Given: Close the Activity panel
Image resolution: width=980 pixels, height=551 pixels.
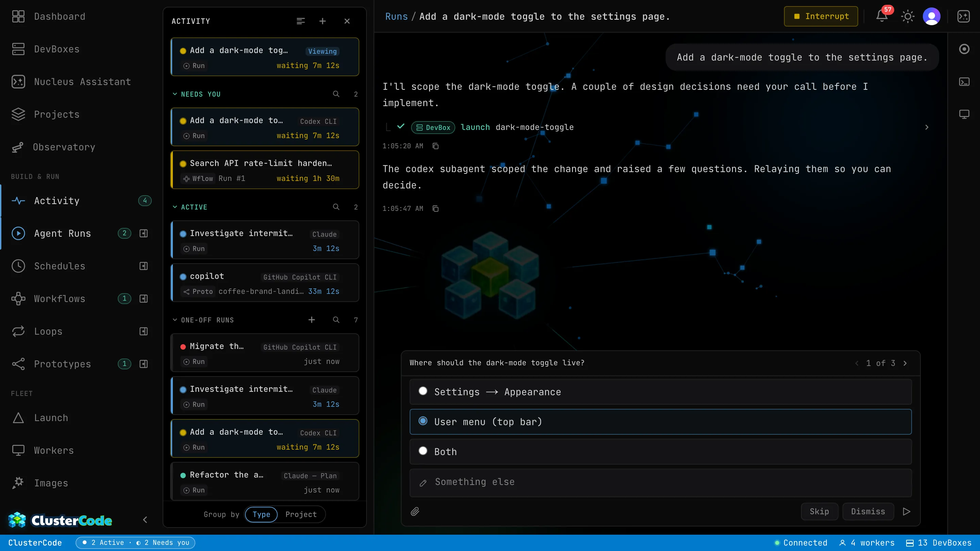Looking at the screenshot, I should pos(347,21).
